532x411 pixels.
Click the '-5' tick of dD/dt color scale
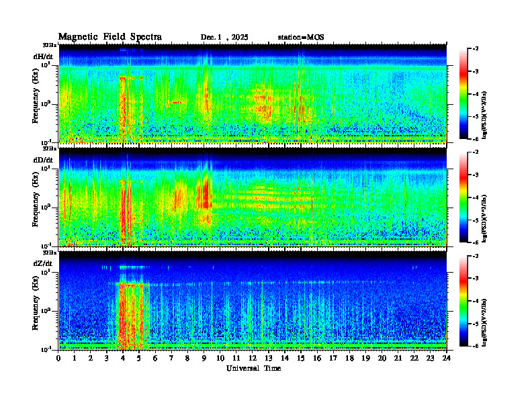[476, 220]
